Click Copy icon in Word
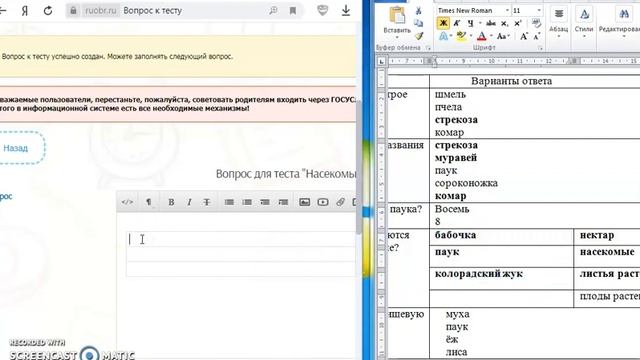640x360 pixels. click(418, 24)
